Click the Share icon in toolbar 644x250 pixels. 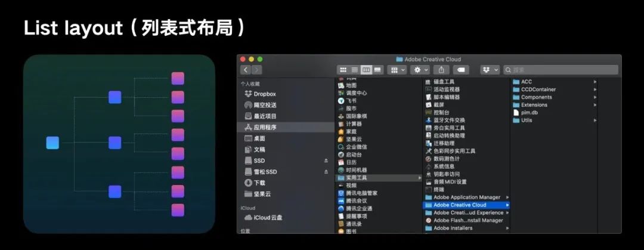(442, 70)
